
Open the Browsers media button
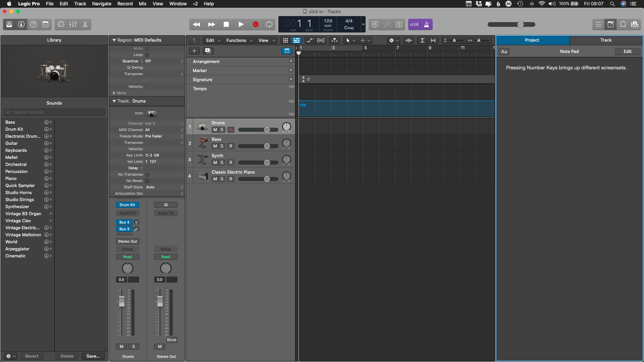point(635,24)
